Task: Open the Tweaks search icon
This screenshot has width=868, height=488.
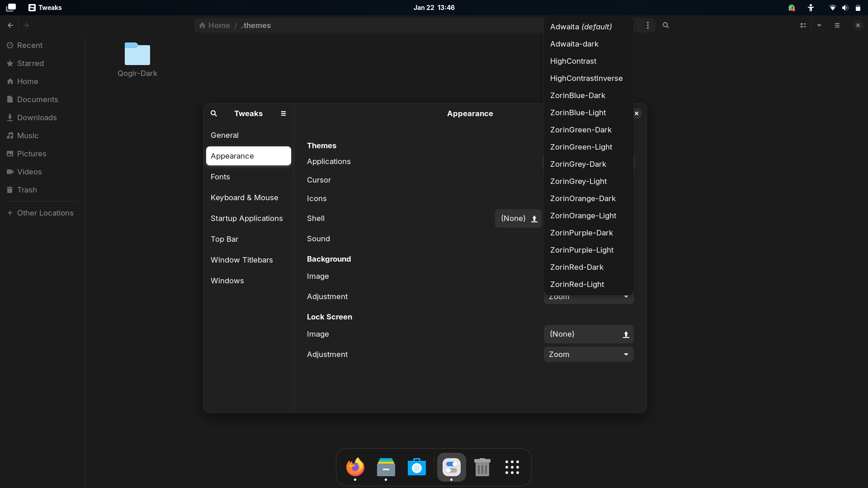Action: [214, 113]
